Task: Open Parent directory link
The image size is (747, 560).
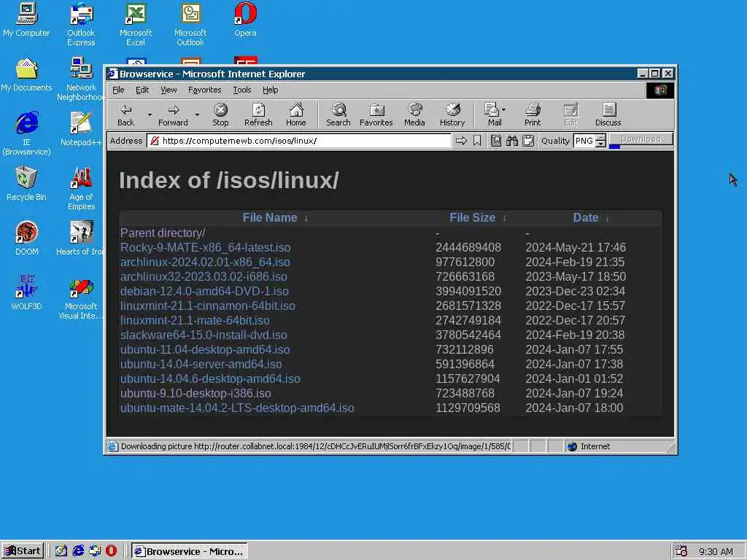Action: (x=163, y=233)
